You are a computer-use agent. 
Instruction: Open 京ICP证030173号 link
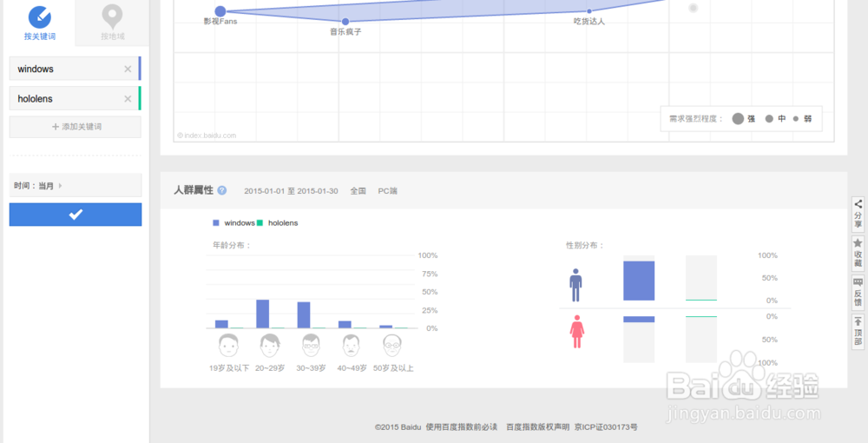coord(606,427)
